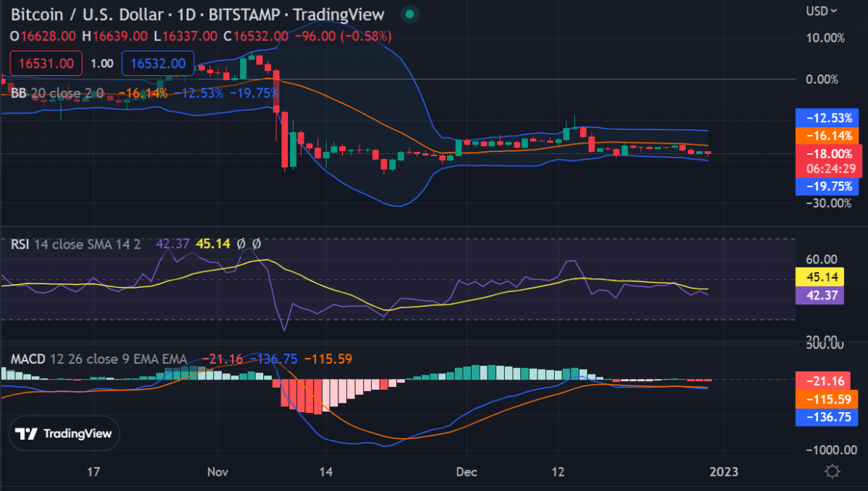Screen dimensions: 868x491
Task: Click blue −12.53% upper band scale label
Action: tap(828, 118)
